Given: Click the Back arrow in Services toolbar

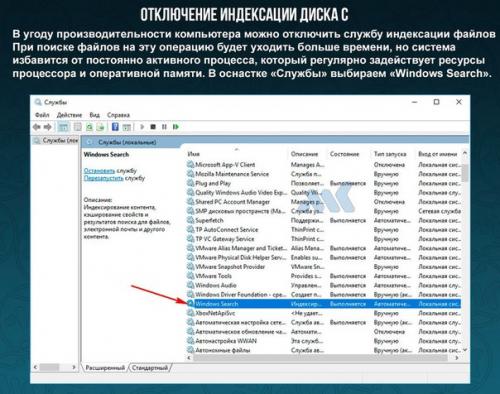Looking at the screenshot, I should pyautogui.click(x=37, y=127).
